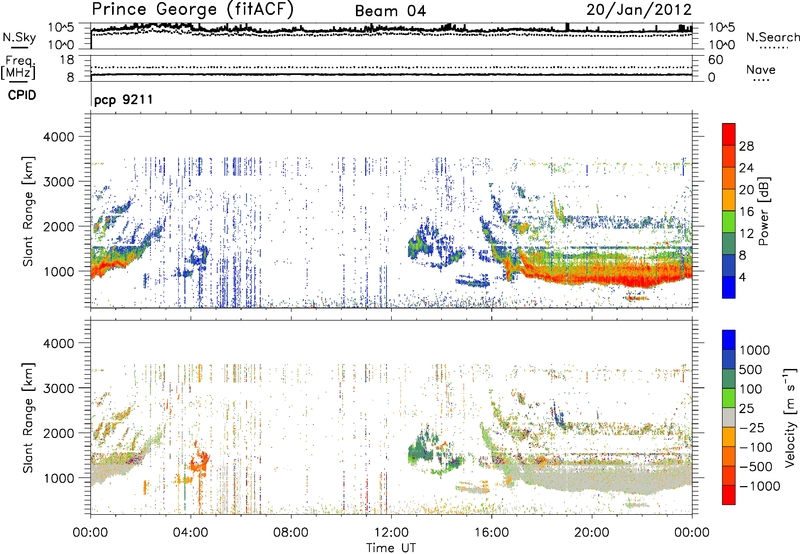
Task: Click the 'CPID' label
Action: [x=22, y=95]
